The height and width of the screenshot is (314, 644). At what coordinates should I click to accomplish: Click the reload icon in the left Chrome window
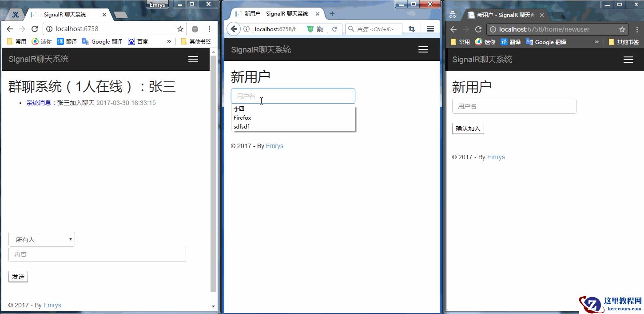pyautogui.click(x=35, y=29)
